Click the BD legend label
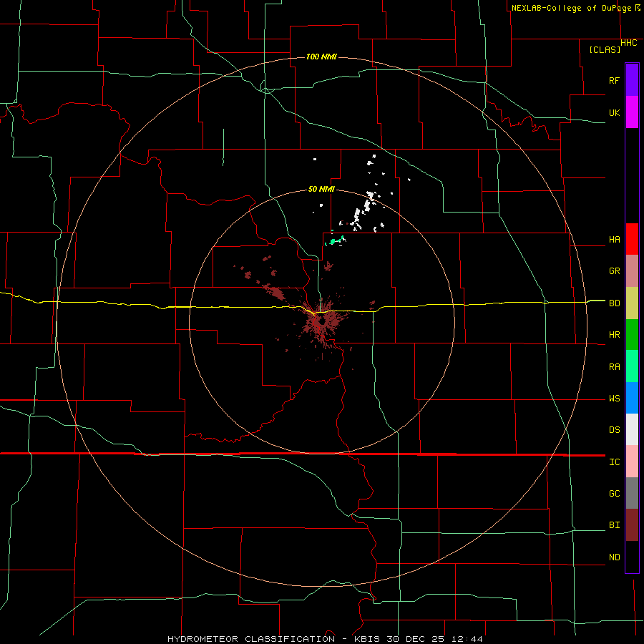This screenshot has width=644, height=644. tap(615, 303)
